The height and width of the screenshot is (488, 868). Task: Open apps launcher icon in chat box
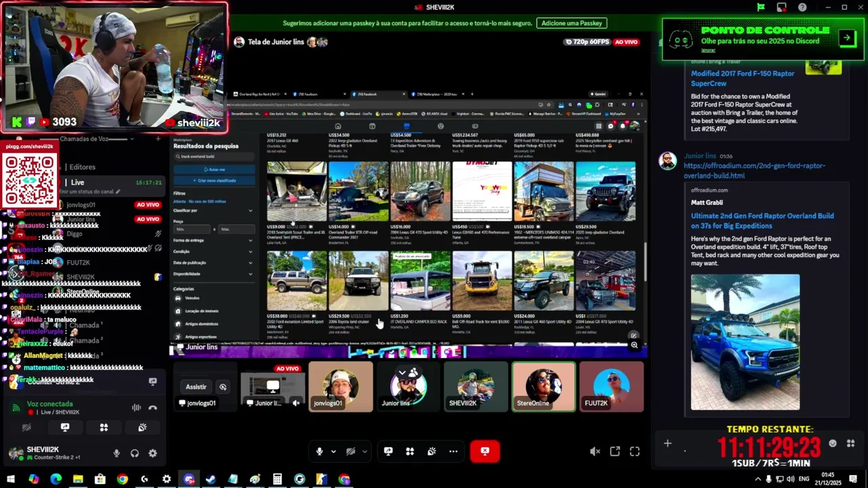[850, 443]
